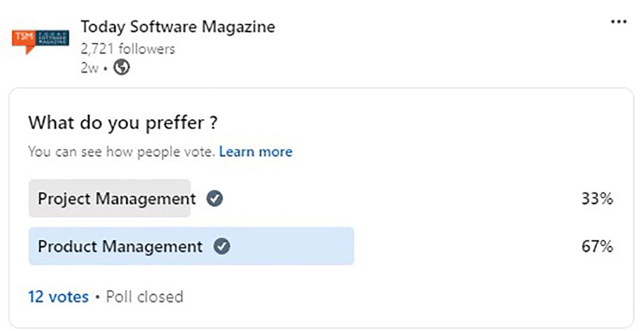Viewport: 644px width, 331px height.
Task: Click the poll question 'What do you preffer ?'
Action: (x=123, y=123)
